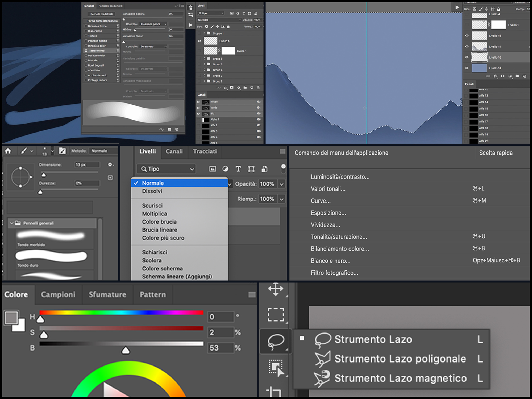532x399 pixels.
Task: Select the Move tool icon
Action: coord(276,289)
